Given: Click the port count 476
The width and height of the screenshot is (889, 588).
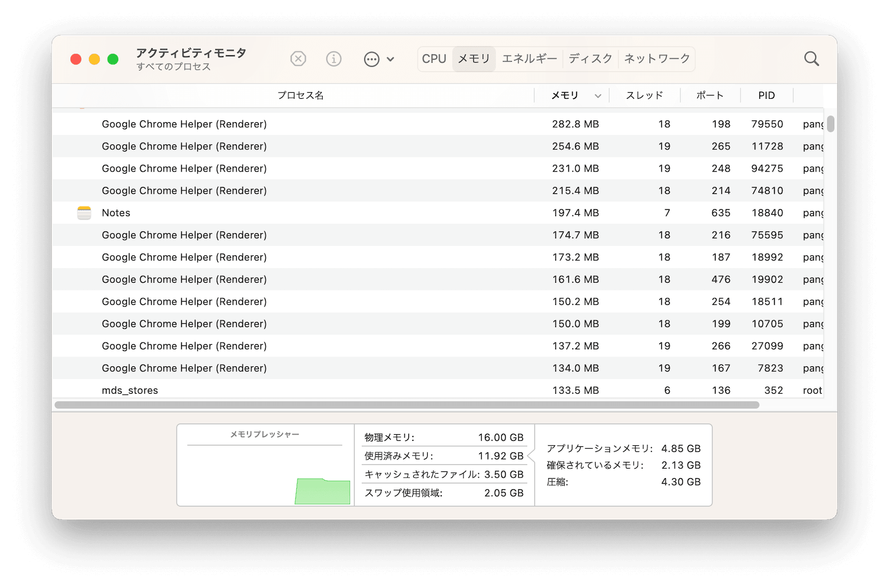Looking at the screenshot, I should click(721, 279).
